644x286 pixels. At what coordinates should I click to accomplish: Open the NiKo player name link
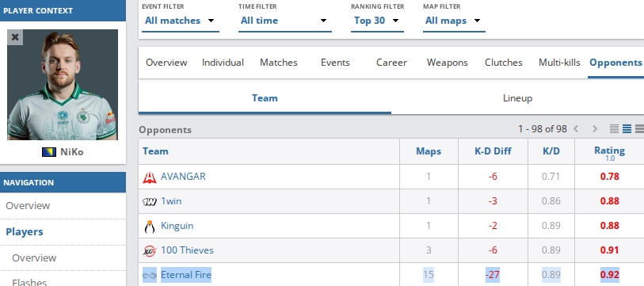[72, 152]
